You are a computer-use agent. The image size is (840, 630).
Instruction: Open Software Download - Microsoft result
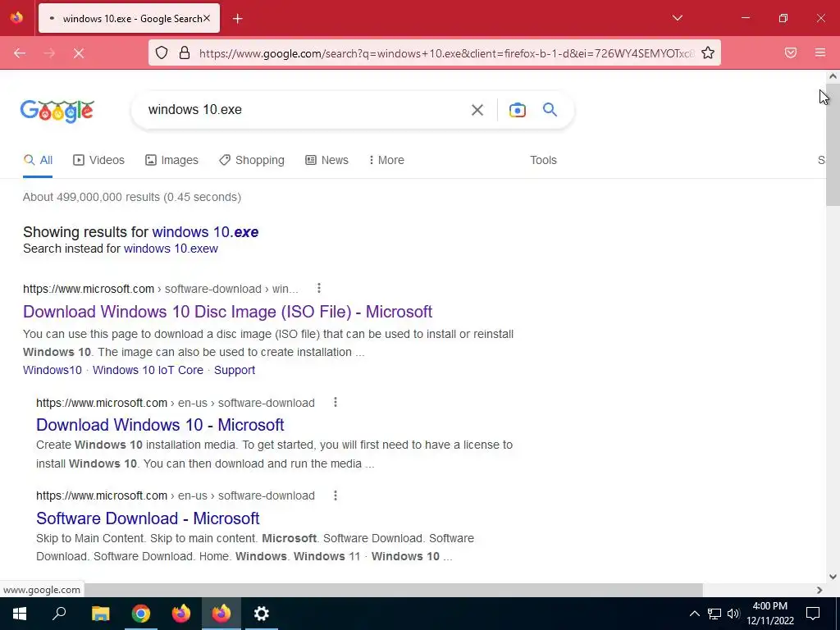click(148, 518)
